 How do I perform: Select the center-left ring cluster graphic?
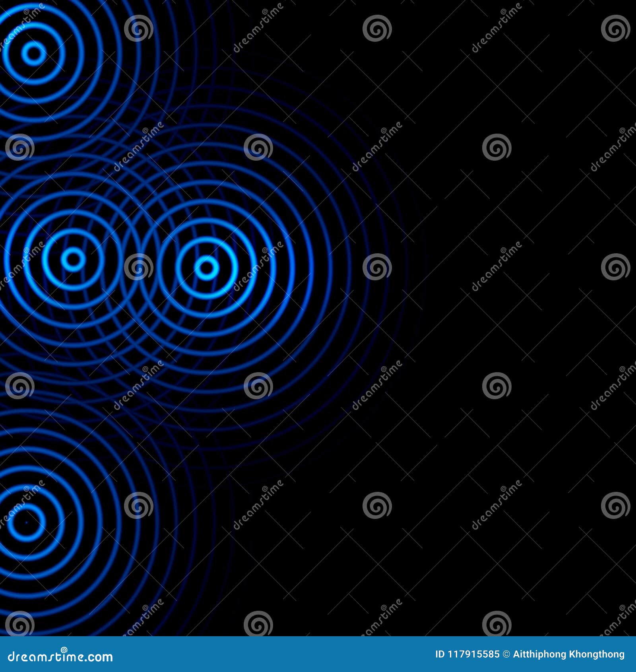(x=74, y=260)
